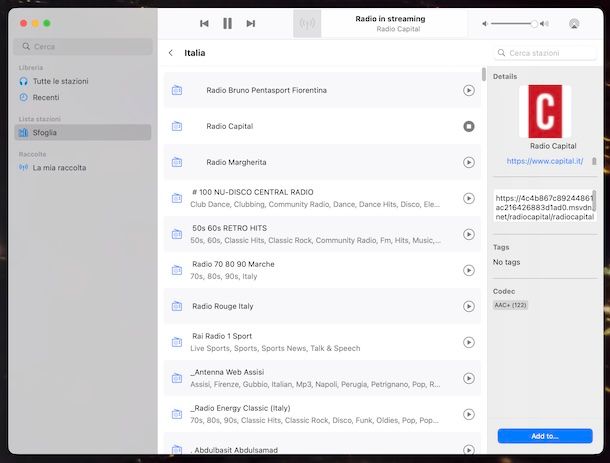This screenshot has height=463, width=610.
Task: Open Recenti in the sidebar
Action: (45, 97)
